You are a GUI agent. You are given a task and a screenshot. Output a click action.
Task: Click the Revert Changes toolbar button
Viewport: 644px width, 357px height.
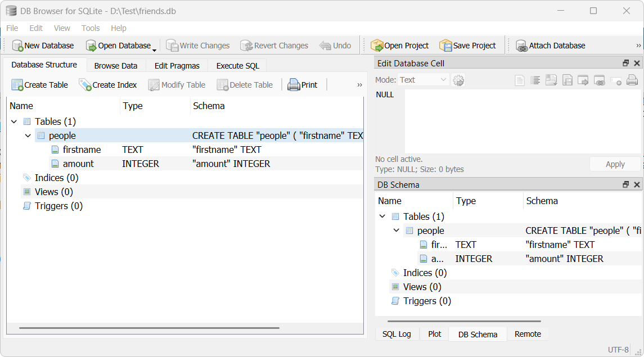pos(274,46)
